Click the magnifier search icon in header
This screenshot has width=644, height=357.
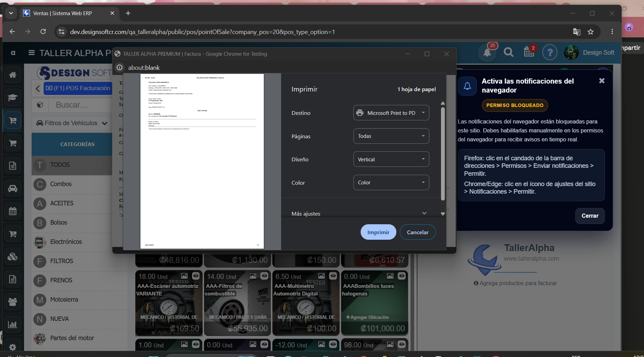click(x=508, y=52)
